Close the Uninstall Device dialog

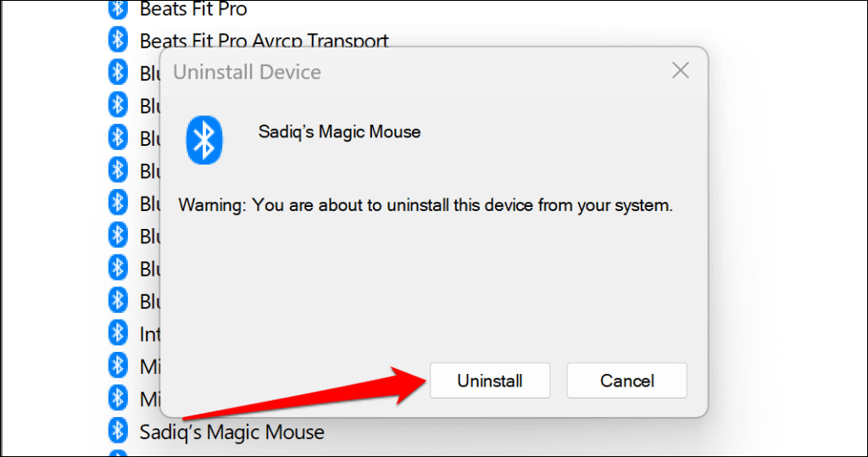coord(680,71)
